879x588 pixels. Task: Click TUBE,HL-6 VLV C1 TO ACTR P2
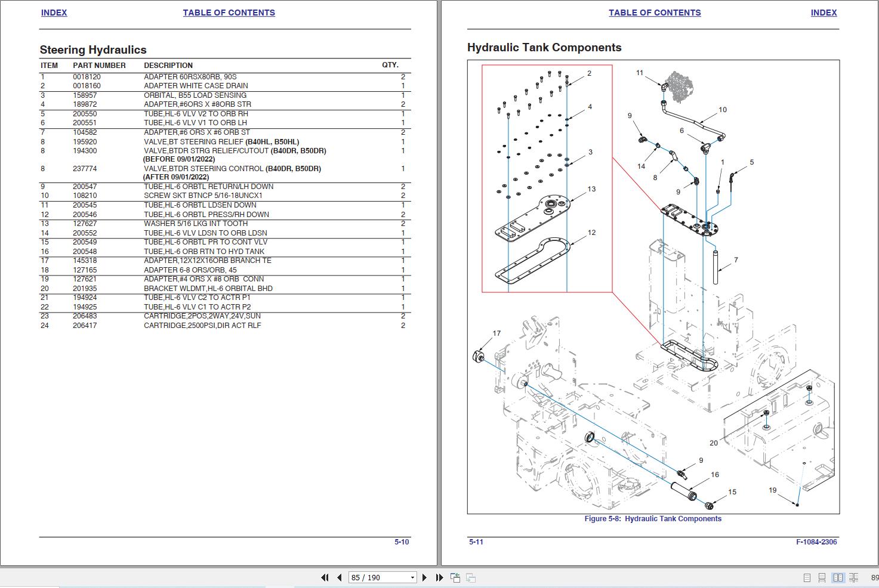point(198,307)
